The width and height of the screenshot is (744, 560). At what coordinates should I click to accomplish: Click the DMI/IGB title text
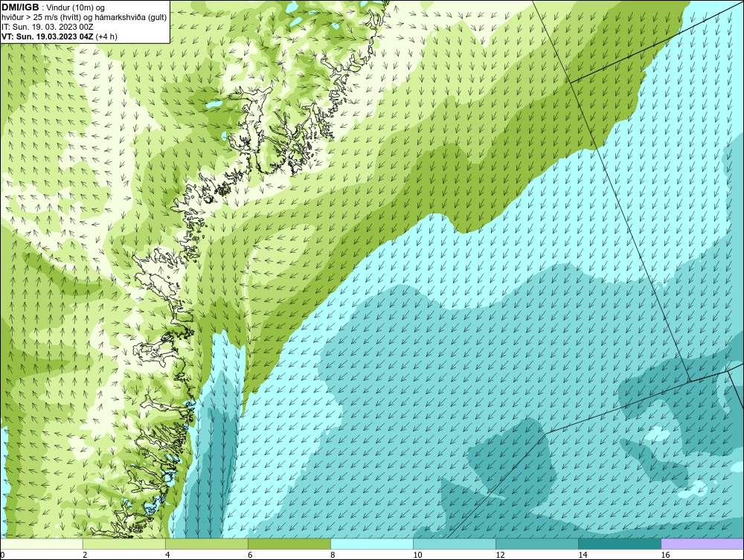click(x=20, y=7)
